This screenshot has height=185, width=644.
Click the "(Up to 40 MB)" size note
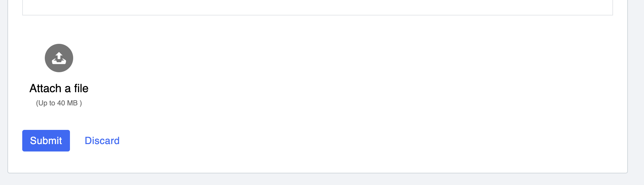coord(59,103)
